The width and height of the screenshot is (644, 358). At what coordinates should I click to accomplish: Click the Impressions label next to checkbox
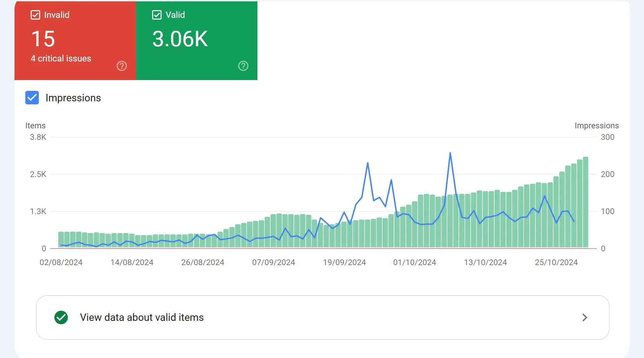click(73, 98)
